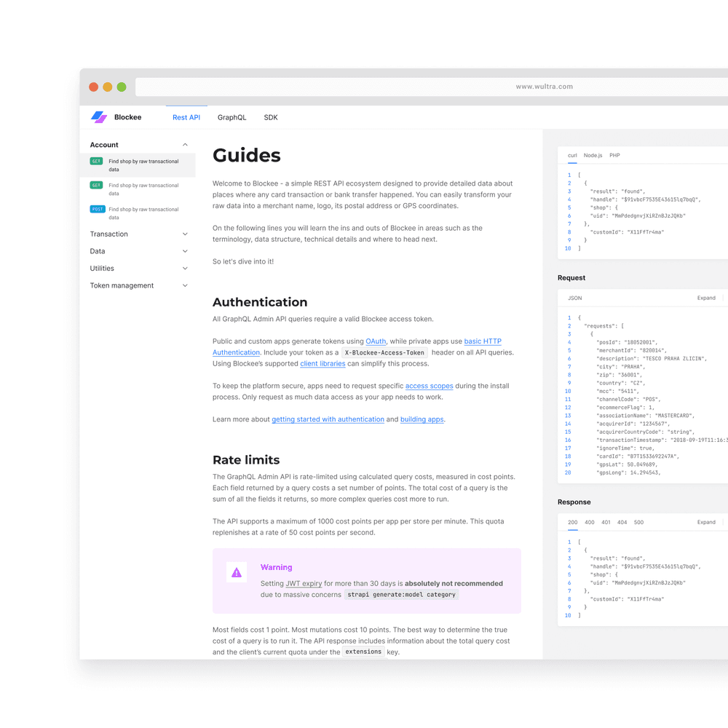728x728 pixels.
Task: Expand the Response code block
Action: pyautogui.click(x=705, y=522)
